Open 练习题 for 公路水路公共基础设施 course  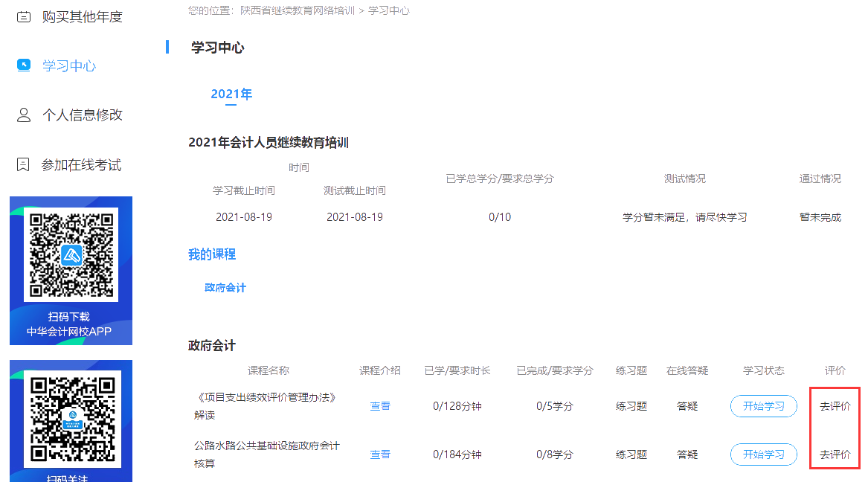click(x=631, y=454)
